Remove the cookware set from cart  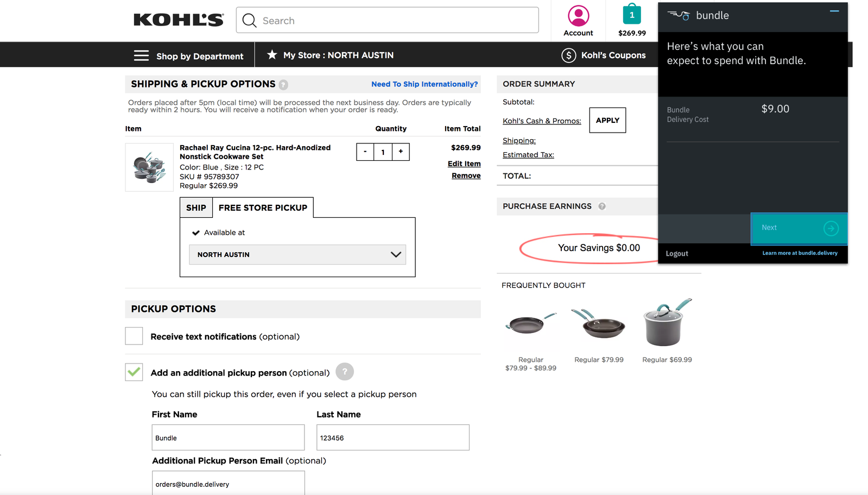466,176
